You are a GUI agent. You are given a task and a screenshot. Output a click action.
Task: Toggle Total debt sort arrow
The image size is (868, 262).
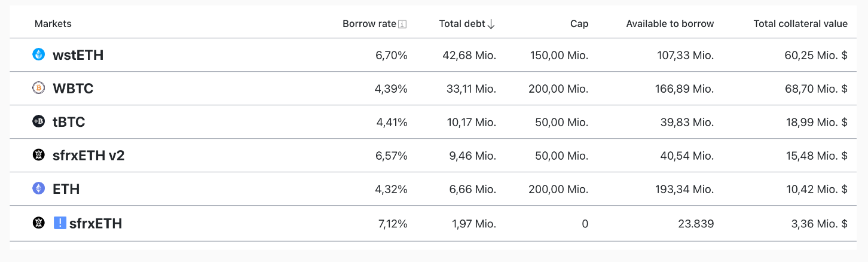tap(491, 24)
